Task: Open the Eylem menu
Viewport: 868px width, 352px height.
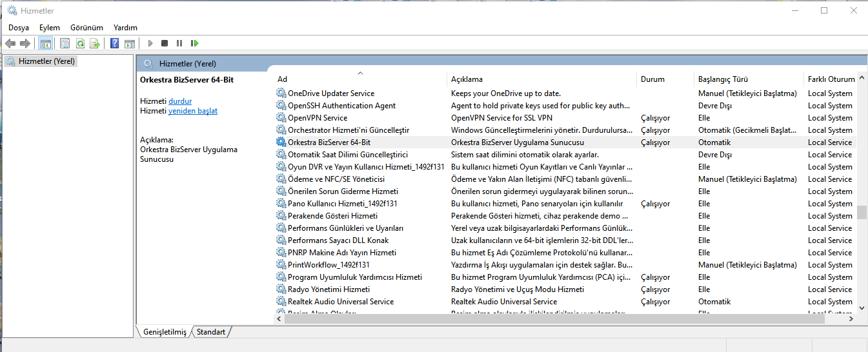Action: (49, 28)
